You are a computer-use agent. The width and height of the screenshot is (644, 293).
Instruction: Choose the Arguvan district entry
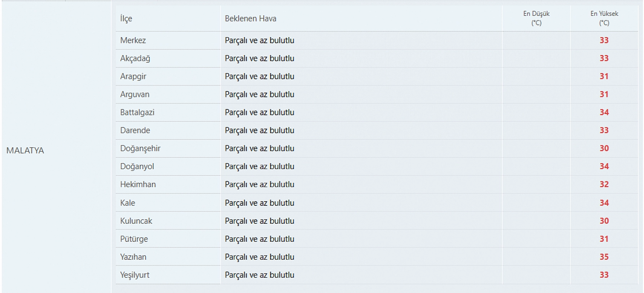coord(135,94)
